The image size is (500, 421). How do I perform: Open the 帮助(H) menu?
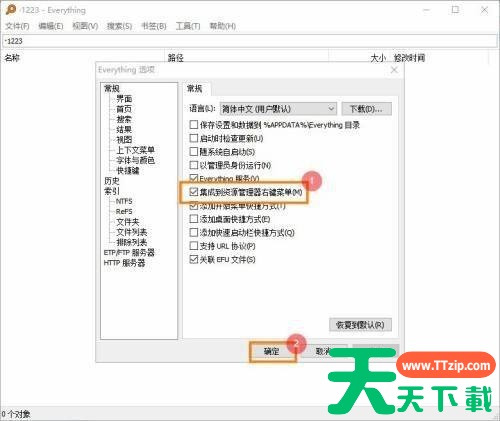tap(222, 26)
